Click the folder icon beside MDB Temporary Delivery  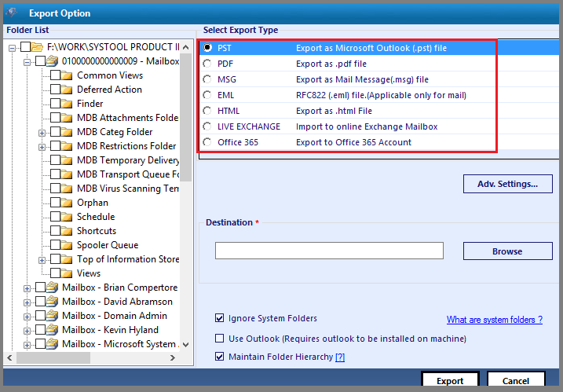67,160
